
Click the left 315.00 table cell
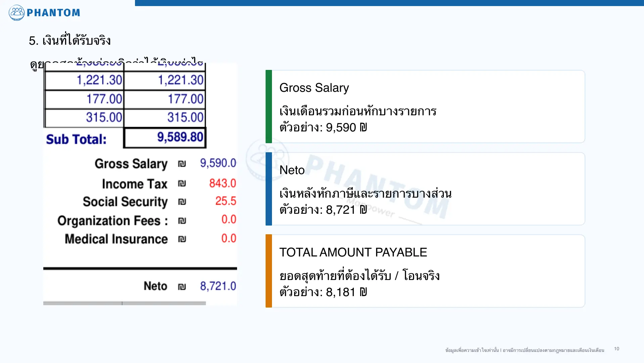pos(84,118)
